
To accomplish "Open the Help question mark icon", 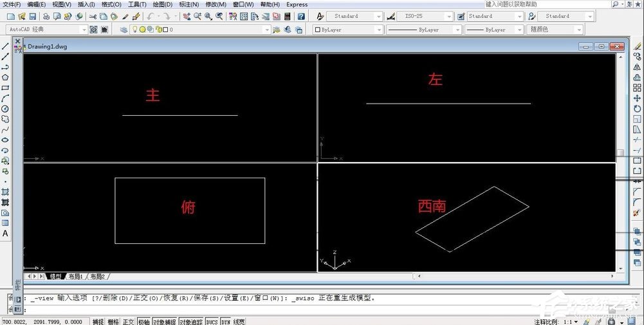I will pyautogui.click(x=302, y=17).
